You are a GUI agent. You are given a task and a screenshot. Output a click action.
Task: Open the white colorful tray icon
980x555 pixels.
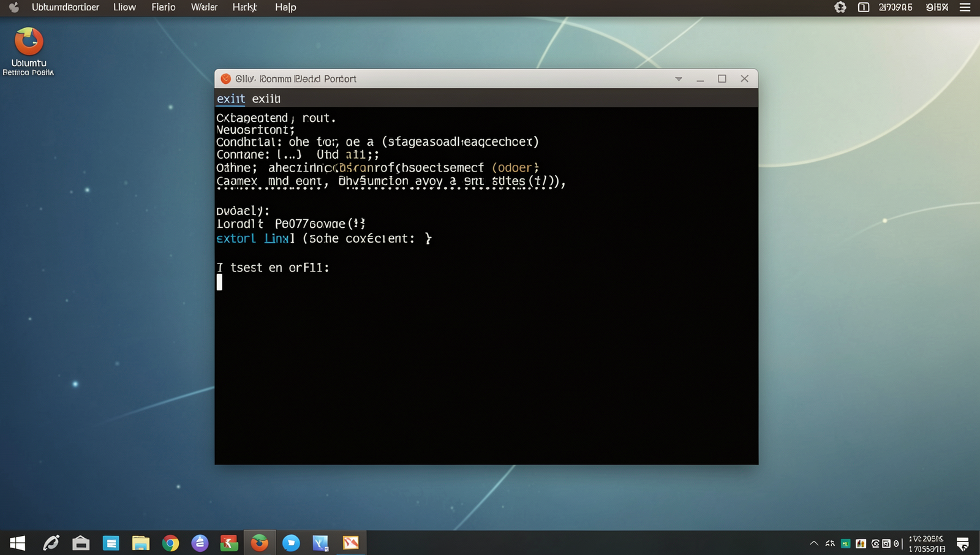click(861, 543)
